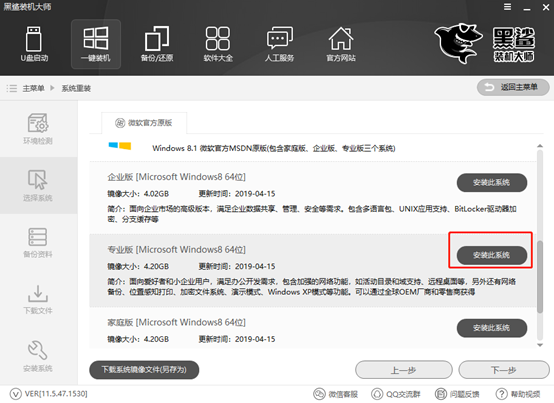Viewport: 554px width, 403px height.
Task: Select 家庭版 [Microsoft Windows8 64位] title
Action: 176,322
